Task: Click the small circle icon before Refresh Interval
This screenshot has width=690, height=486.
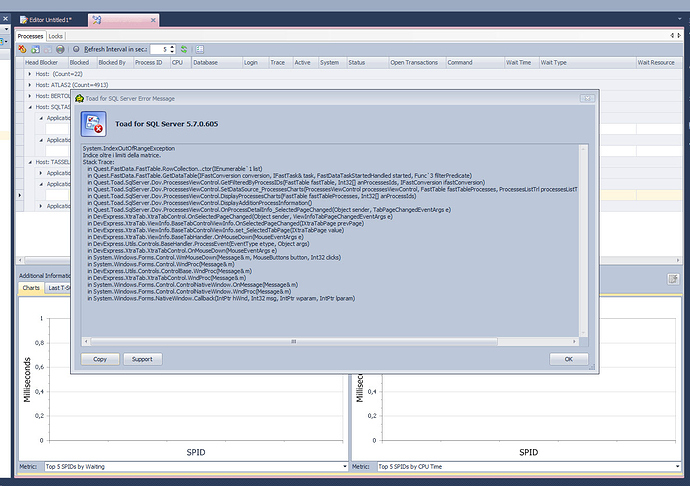Action: (x=76, y=49)
